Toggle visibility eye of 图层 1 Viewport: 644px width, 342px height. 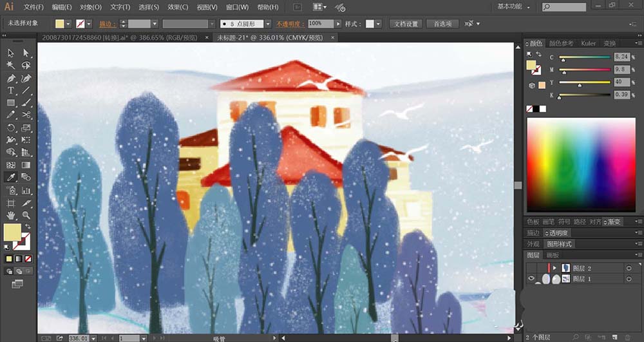click(531, 279)
